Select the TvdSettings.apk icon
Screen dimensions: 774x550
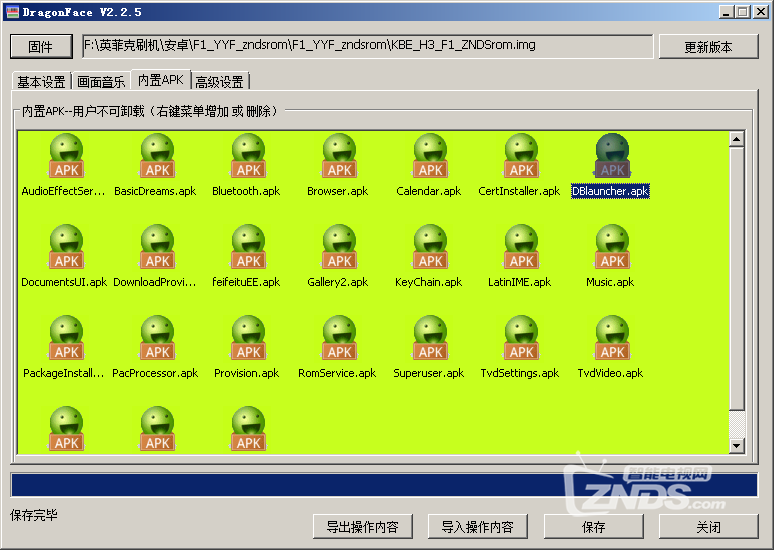pos(521,338)
